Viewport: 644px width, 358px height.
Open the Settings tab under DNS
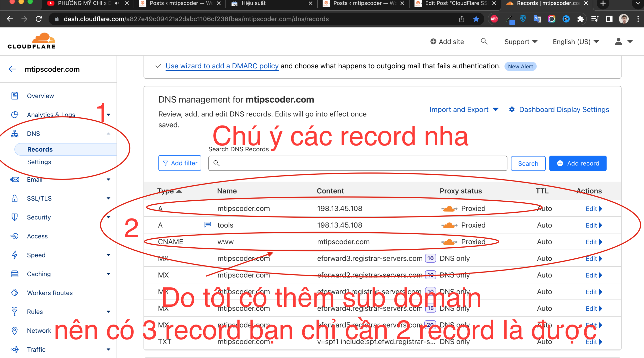point(39,162)
